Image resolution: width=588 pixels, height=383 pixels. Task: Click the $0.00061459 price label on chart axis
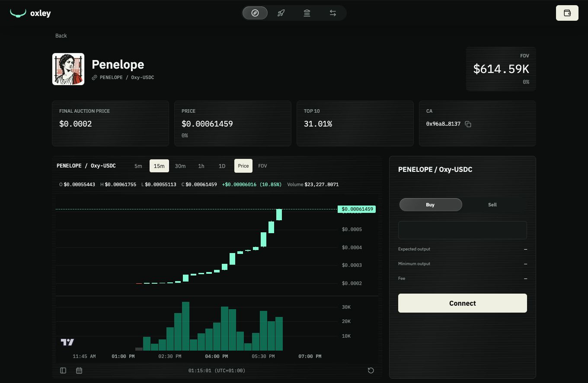357,209
